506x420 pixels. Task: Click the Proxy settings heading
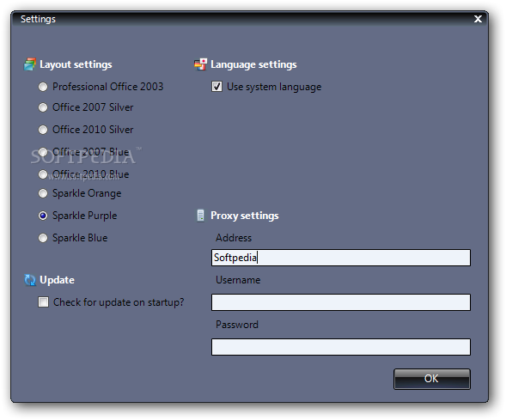coord(245,216)
